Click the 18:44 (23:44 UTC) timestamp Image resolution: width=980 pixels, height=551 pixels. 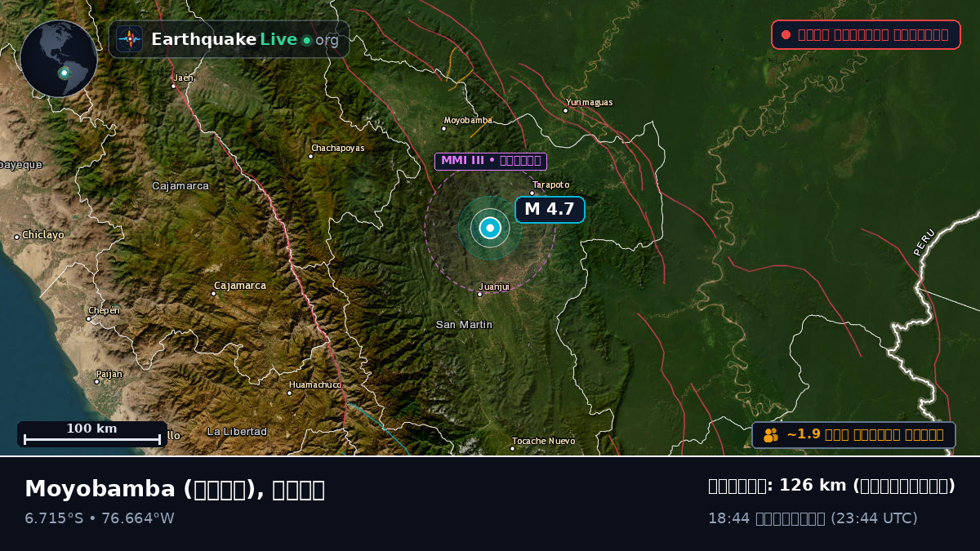point(813,518)
